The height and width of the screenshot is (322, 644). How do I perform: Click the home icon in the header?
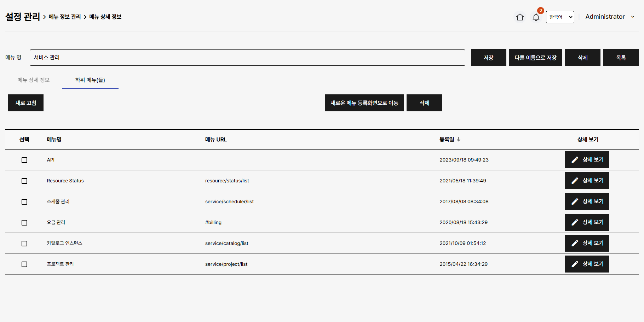[519, 17]
